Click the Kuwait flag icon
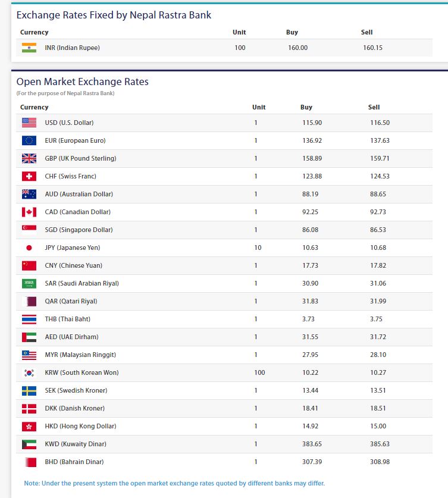Screen dimensions: 448x498 click(x=29, y=444)
